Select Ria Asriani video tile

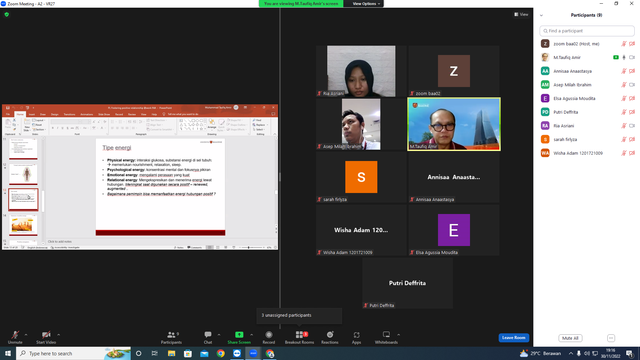(x=361, y=71)
